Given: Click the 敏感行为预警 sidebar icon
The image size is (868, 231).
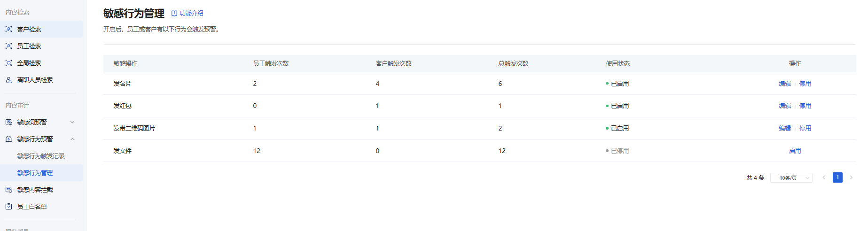Looking at the screenshot, I should (x=8, y=139).
